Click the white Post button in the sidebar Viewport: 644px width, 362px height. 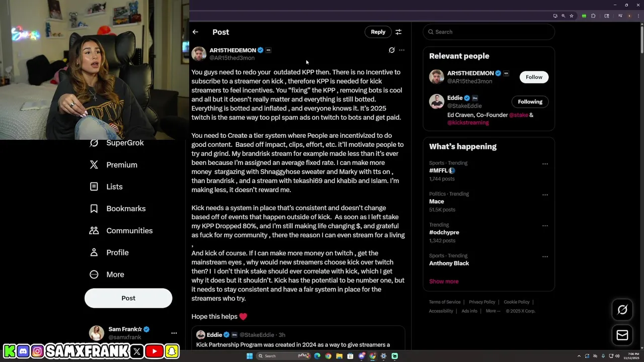tap(128, 298)
